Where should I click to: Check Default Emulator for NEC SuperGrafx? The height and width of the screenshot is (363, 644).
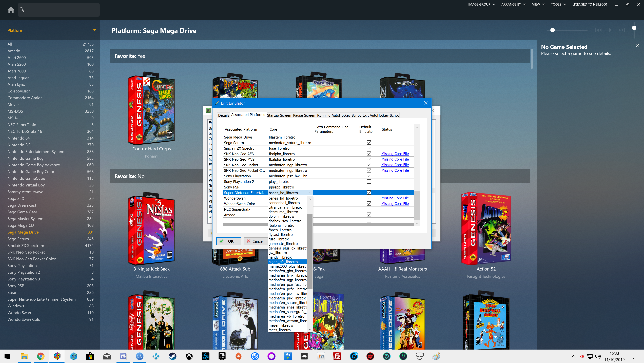369,209
